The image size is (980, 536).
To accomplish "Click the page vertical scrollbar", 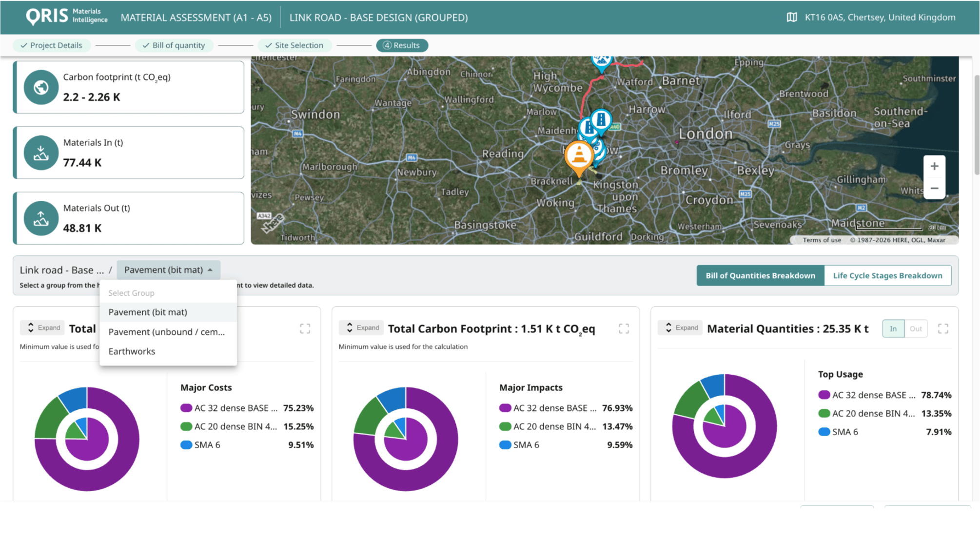I will point(977,125).
